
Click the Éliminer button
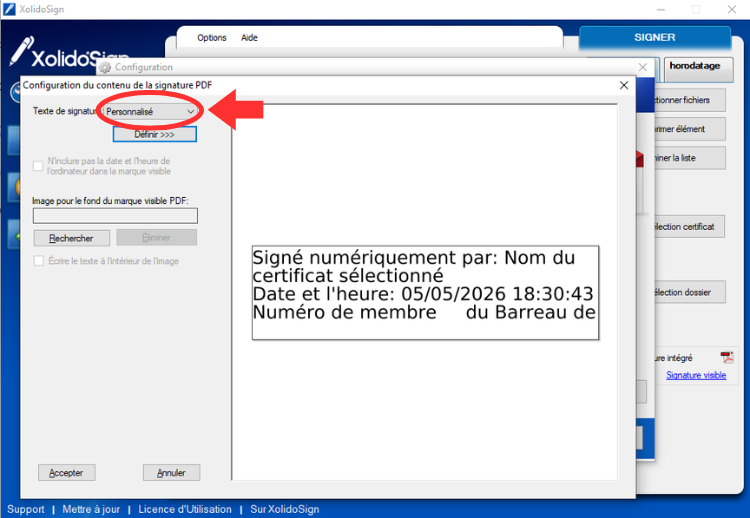[156, 238]
